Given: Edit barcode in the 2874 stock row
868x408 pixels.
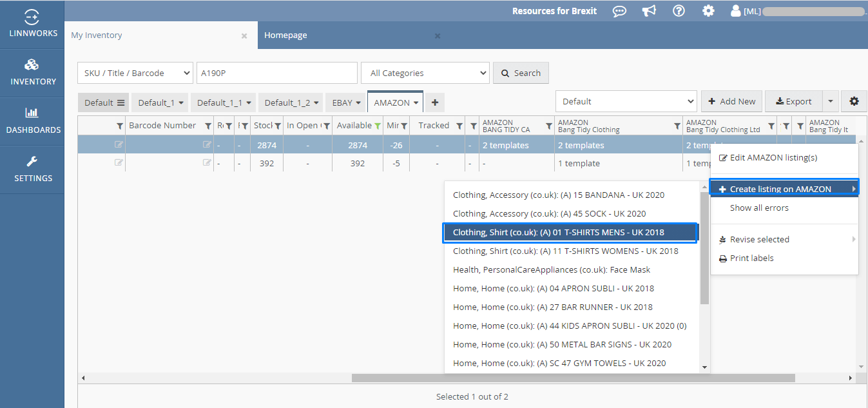Looking at the screenshot, I should (x=207, y=145).
